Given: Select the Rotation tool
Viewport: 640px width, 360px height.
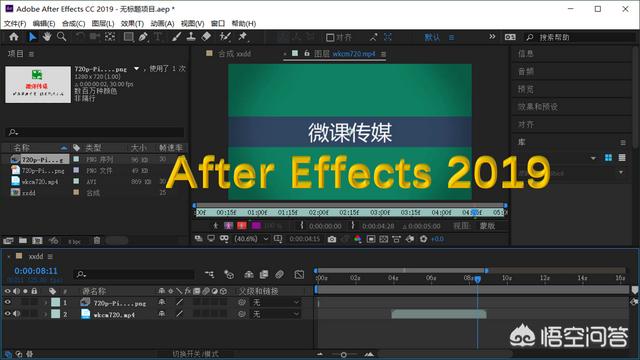Looking at the screenshot, I should [x=80, y=37].
